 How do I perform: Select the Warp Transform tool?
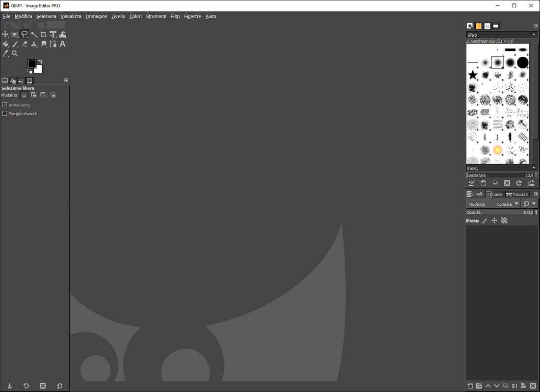[62, 34]
